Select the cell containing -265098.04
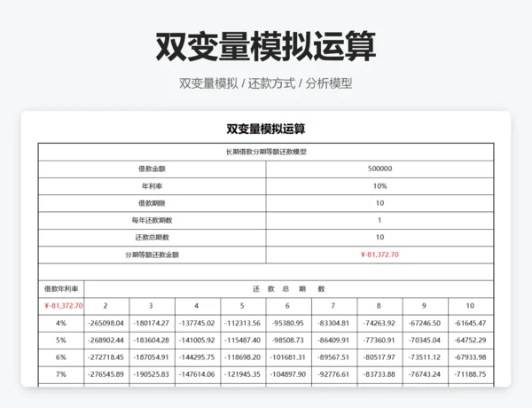Screen dimensions: 532x408 pyautogui.click(x=106, y=322)
